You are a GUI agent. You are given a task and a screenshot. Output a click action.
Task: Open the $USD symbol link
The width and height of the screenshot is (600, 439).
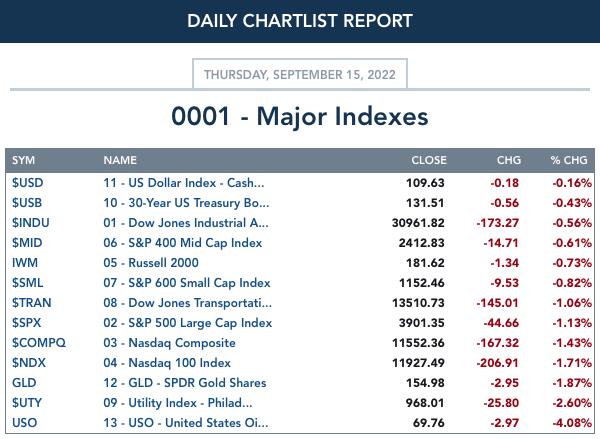pyautogui.click(x=28, y=183)
